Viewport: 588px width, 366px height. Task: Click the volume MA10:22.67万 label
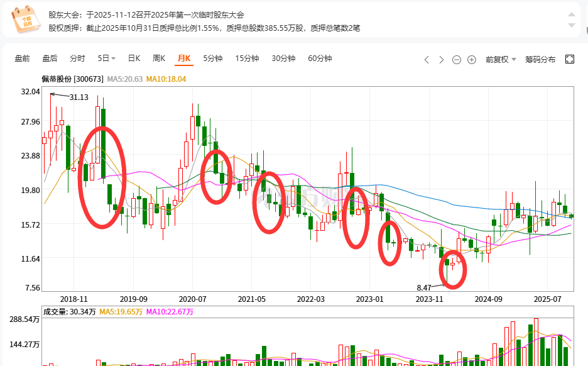coord(170,311)
